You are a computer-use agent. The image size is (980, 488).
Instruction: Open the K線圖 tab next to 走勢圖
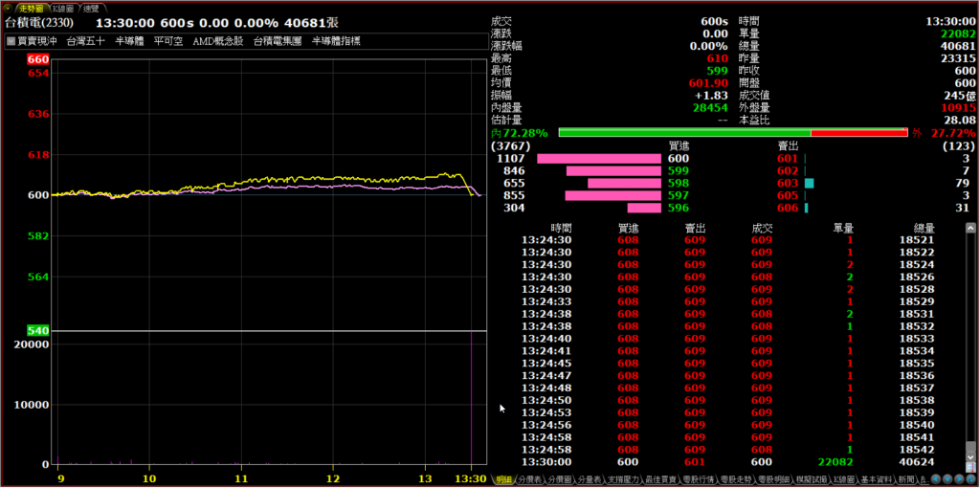coord(62,9)
